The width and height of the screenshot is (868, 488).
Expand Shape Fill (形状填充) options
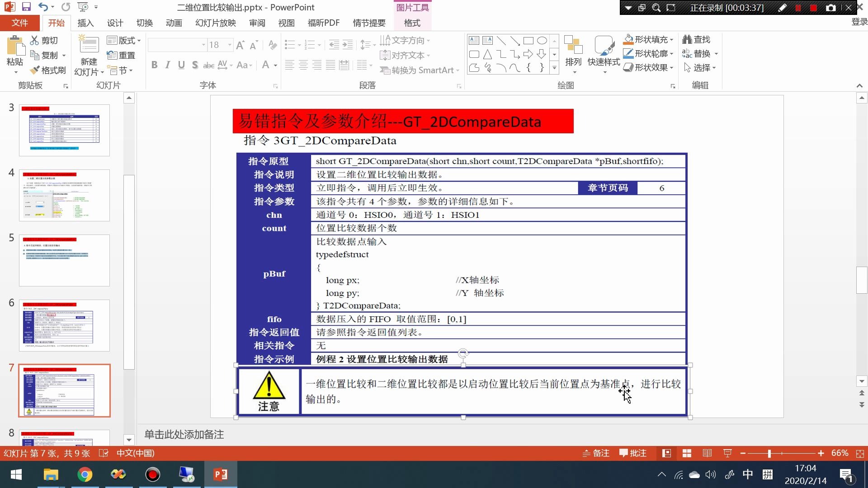pos(672,40)
